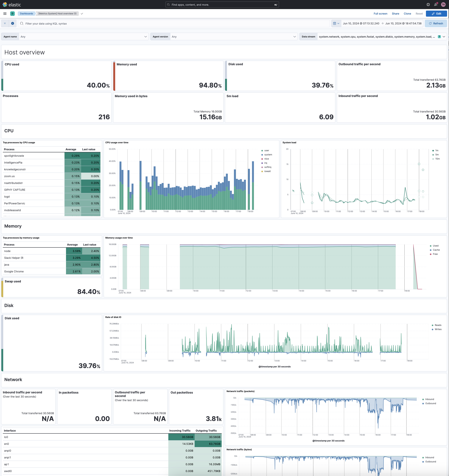This screenshot has height=476, width=449.
Task: Expand the Agent name dropdown
Action: click(145, 37)
